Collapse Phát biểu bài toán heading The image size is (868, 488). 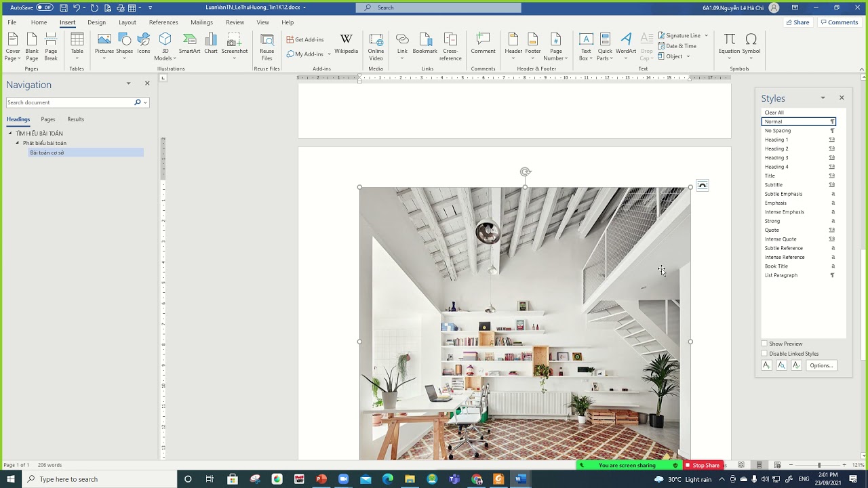(x=18, y=143)
